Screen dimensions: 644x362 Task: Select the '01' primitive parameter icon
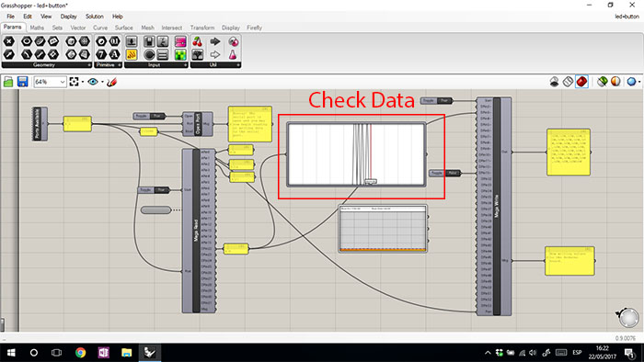114,41
